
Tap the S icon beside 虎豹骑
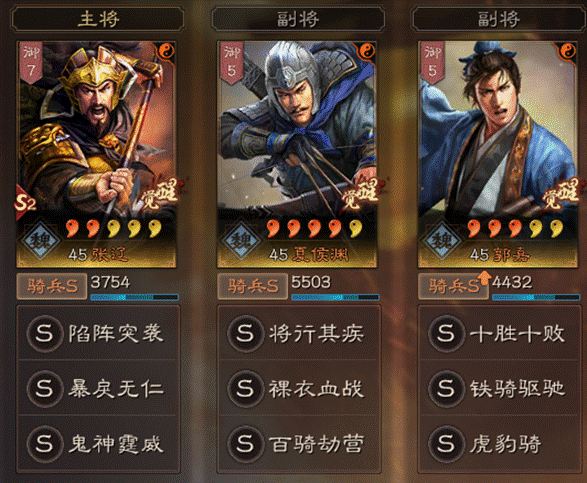click(x=445, y=443)
